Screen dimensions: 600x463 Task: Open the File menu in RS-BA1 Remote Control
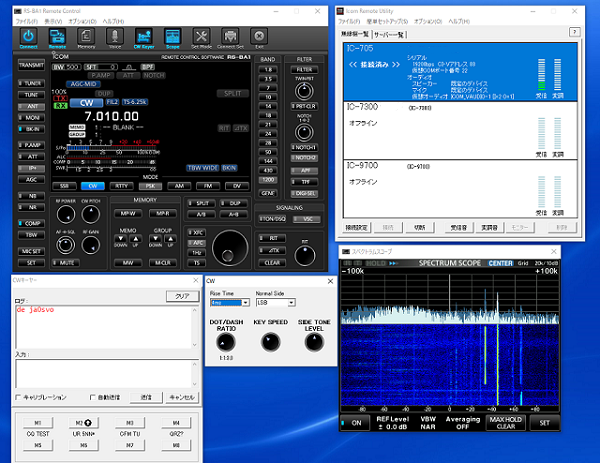pos(26,21)
